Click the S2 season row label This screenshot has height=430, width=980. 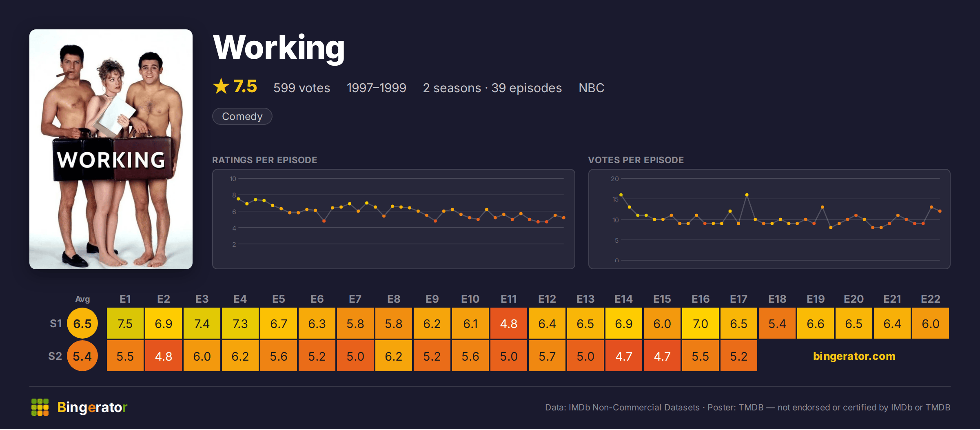click(x=55, y=356)
